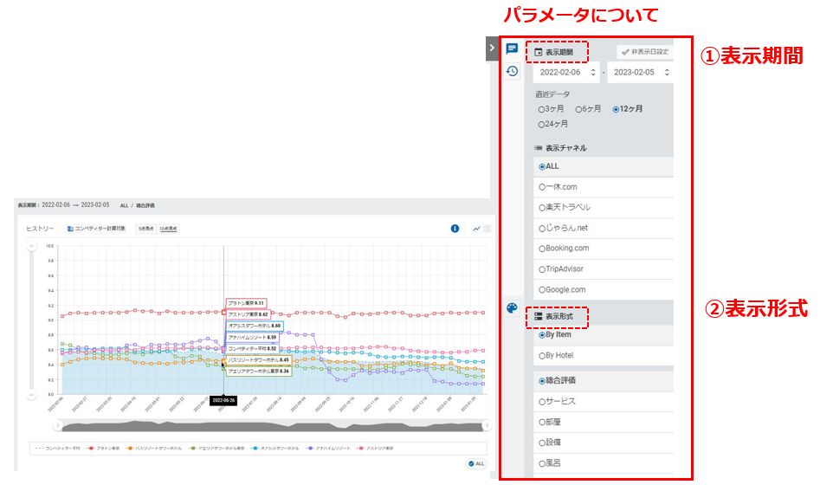Open the start date 2022-02-06 stepper
Viewport: 833px width, 504px height.
[594, 74]
